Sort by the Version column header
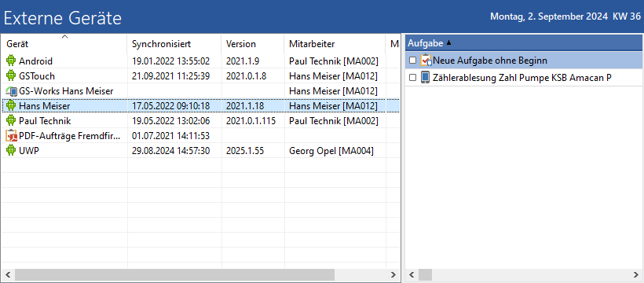 pos(253,43)
